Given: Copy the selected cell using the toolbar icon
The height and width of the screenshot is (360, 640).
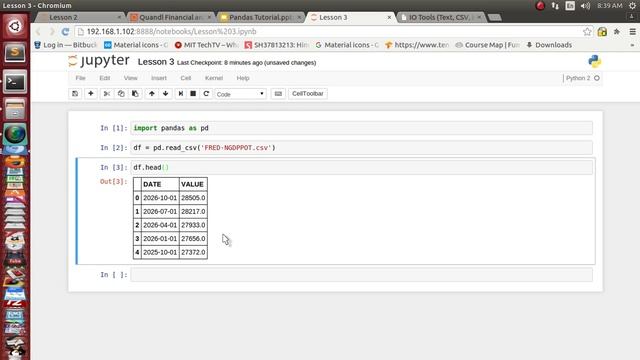Looking at the screenshot, I should (x=121, y=93).
